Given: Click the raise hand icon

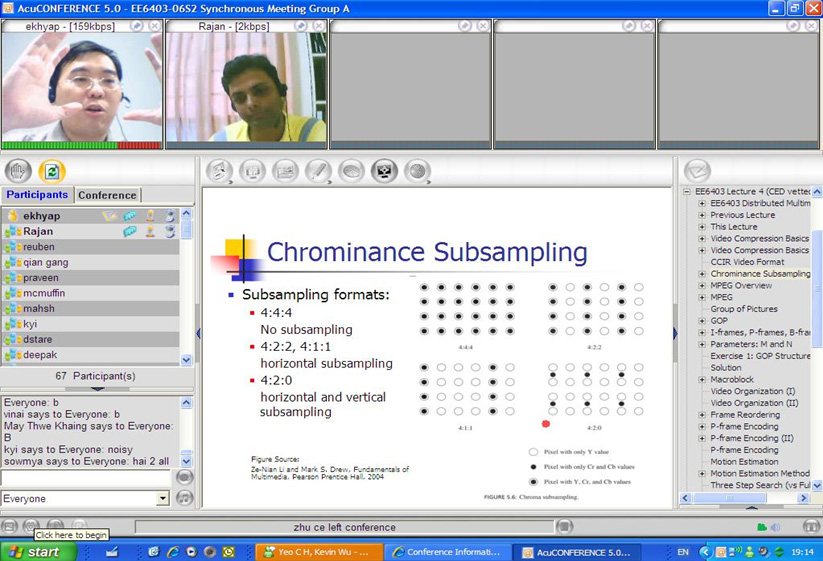Looking at the screenshot, I should click(x=19, y=171).
